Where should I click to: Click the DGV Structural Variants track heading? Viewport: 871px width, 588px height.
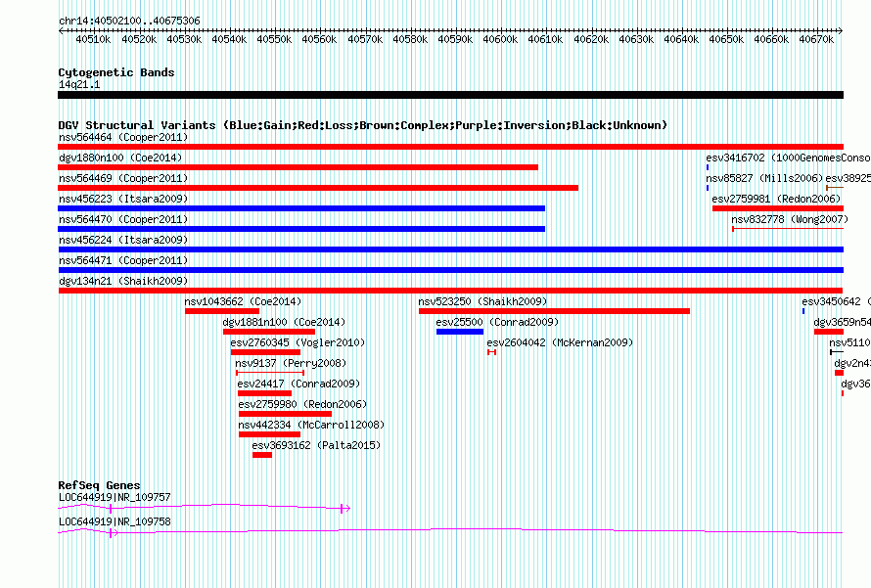tap(363, 125)
